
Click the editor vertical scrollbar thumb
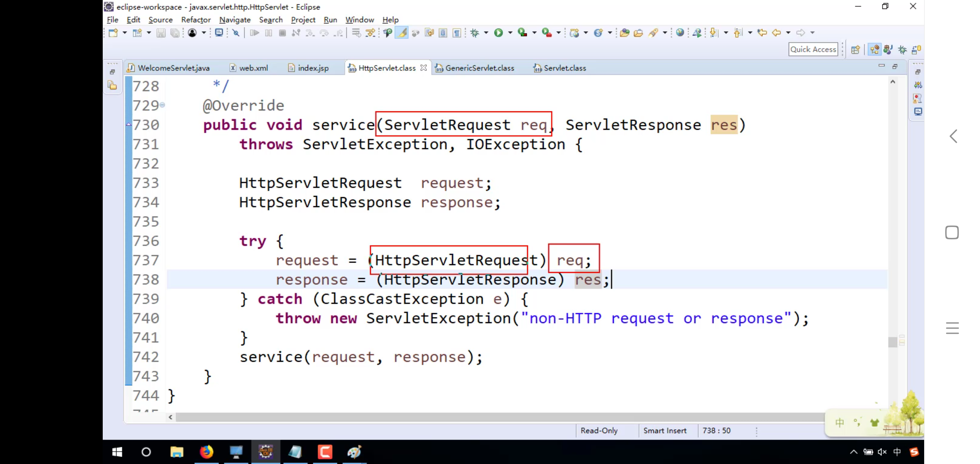(893, 342)
